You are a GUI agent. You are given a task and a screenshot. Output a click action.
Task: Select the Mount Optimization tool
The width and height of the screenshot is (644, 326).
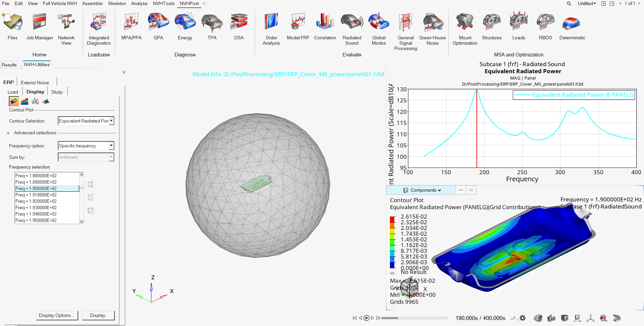(465, 29)
